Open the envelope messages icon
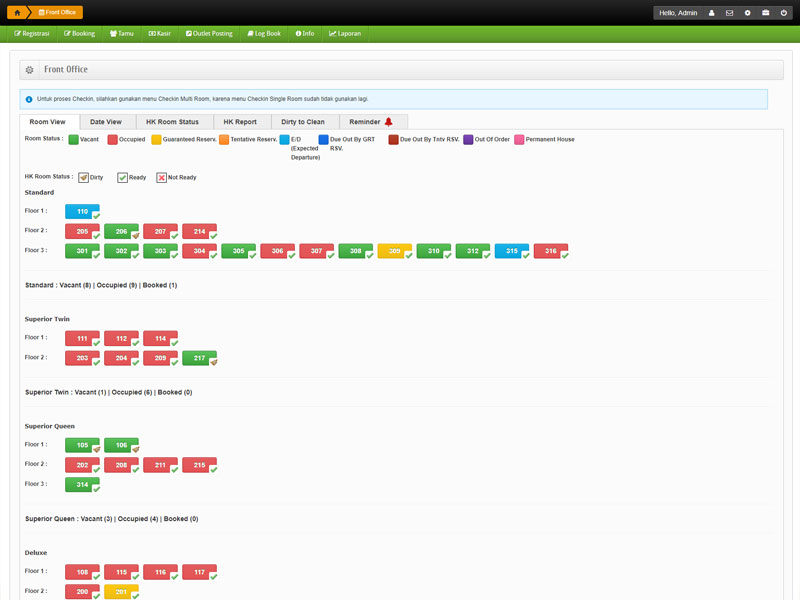Image resolution: width=800 pixels, height=600 pixels. (729, 13)
